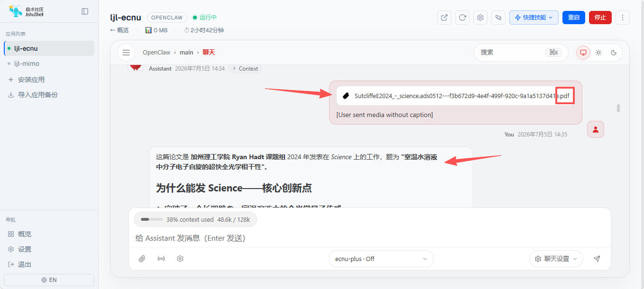This screenshot has height=289, width=644.
Task: Switch language with EN button
Action: click(49, 280)
